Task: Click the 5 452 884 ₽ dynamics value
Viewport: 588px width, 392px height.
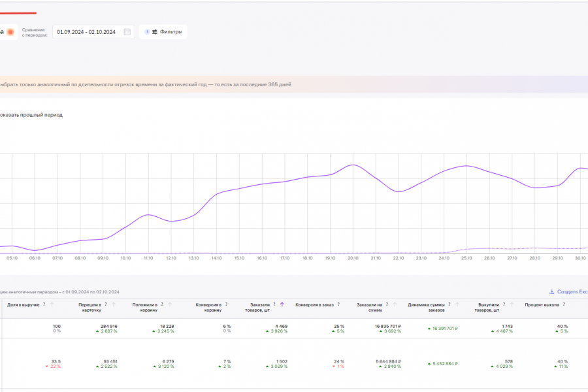Action: [445, 364]
